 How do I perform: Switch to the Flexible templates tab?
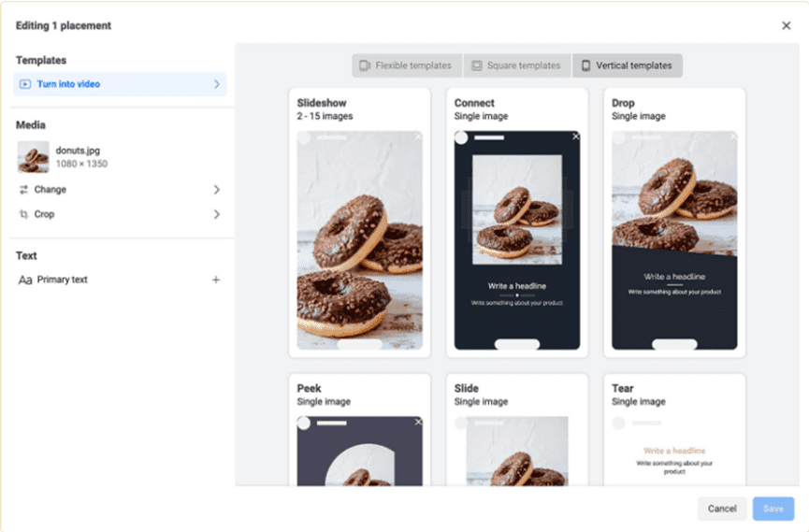click(x=407, y=65)
